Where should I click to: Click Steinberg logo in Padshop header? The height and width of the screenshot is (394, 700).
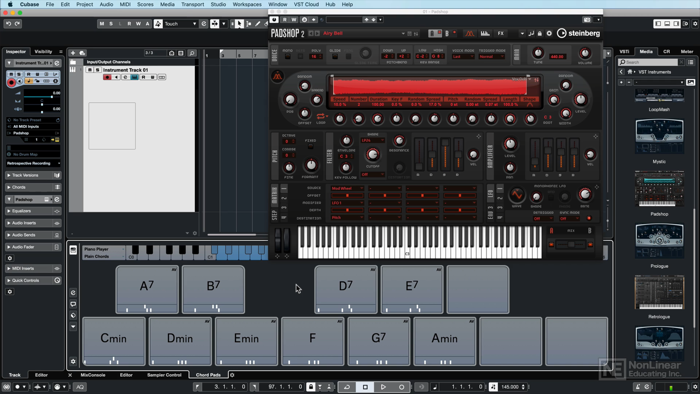(579, 33)
